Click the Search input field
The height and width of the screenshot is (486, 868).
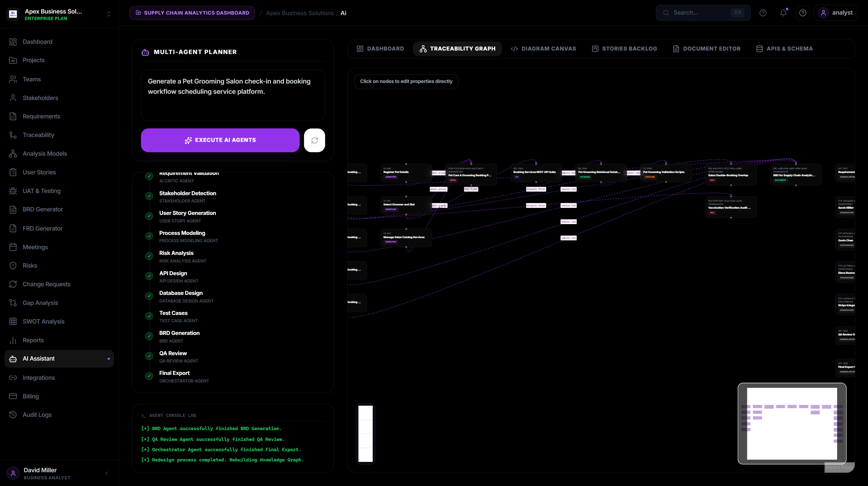point(703,13)
